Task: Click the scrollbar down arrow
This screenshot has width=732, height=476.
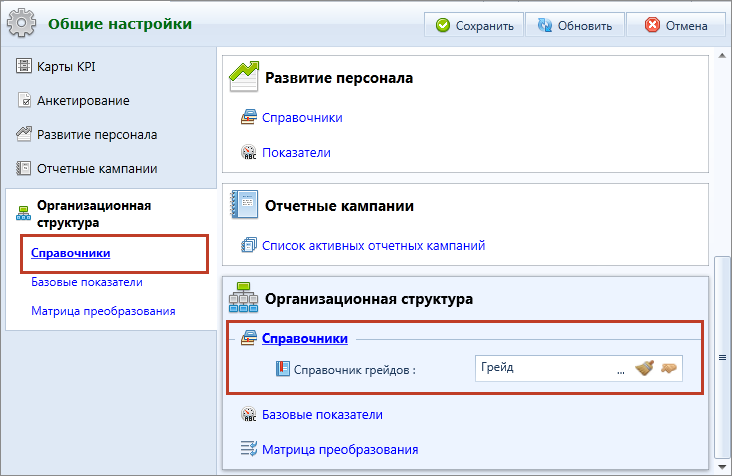Action: click(x=722, y=468)
